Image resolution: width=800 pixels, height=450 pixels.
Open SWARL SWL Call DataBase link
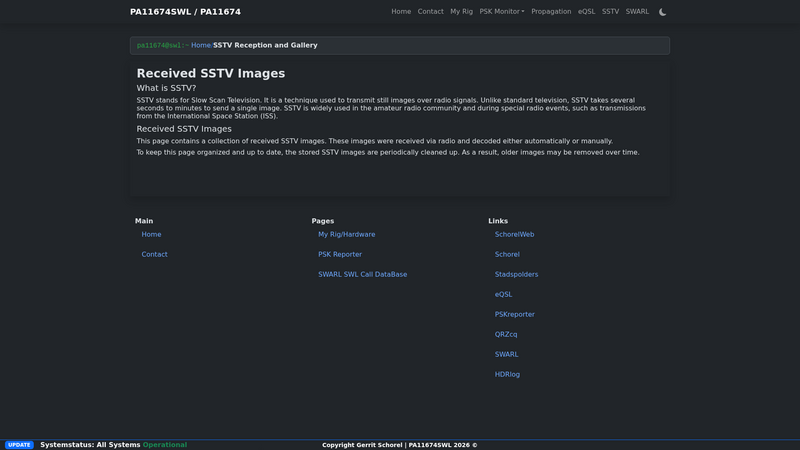[362, 274]
